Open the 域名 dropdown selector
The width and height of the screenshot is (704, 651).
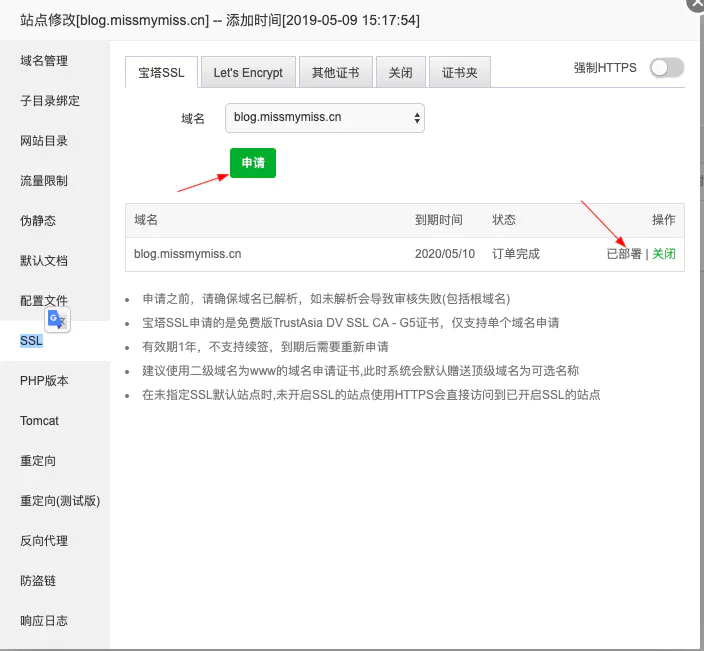(325, 117)
